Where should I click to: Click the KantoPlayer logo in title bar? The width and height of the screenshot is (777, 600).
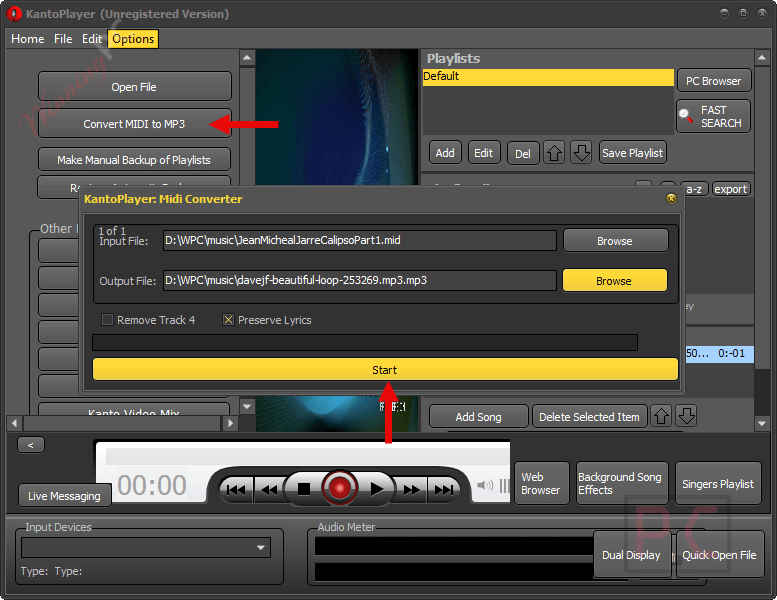(x=13, y=14)
